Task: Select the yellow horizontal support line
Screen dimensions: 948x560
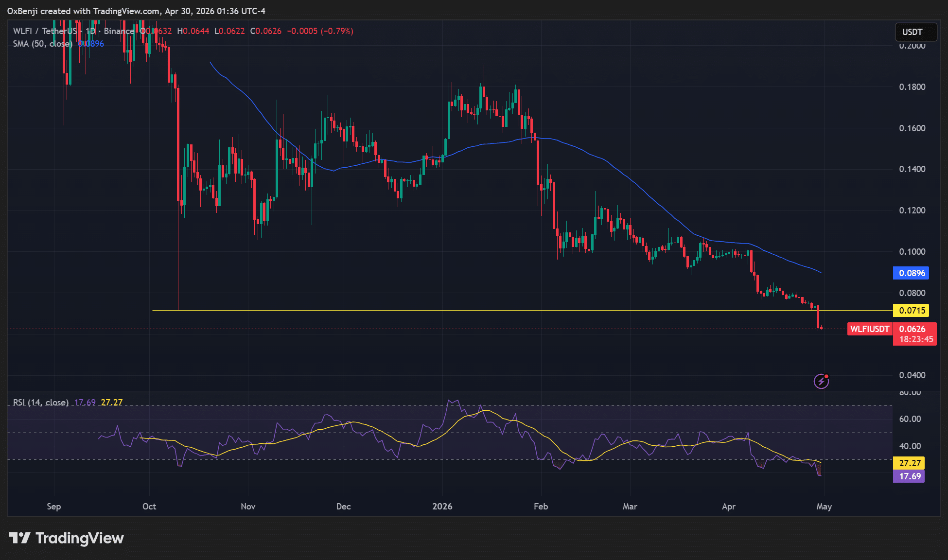Action: [438, 310]
